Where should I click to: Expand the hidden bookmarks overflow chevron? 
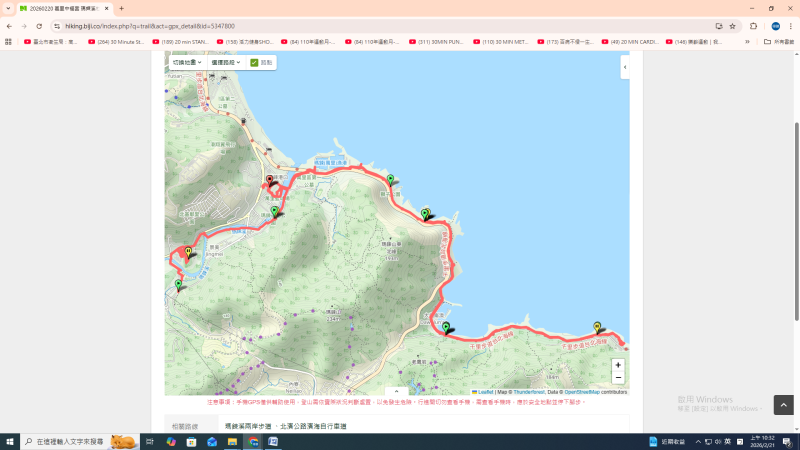[747, 42]
